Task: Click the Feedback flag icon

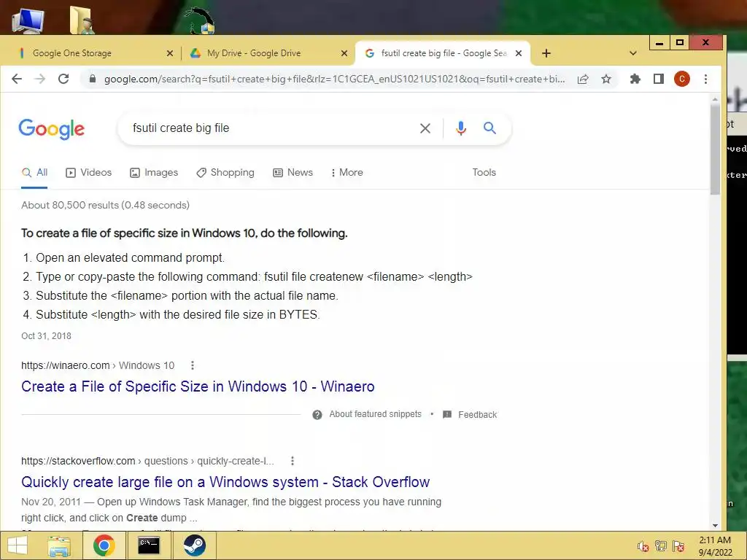Action: pyautogui.click(x=447, y=414)
